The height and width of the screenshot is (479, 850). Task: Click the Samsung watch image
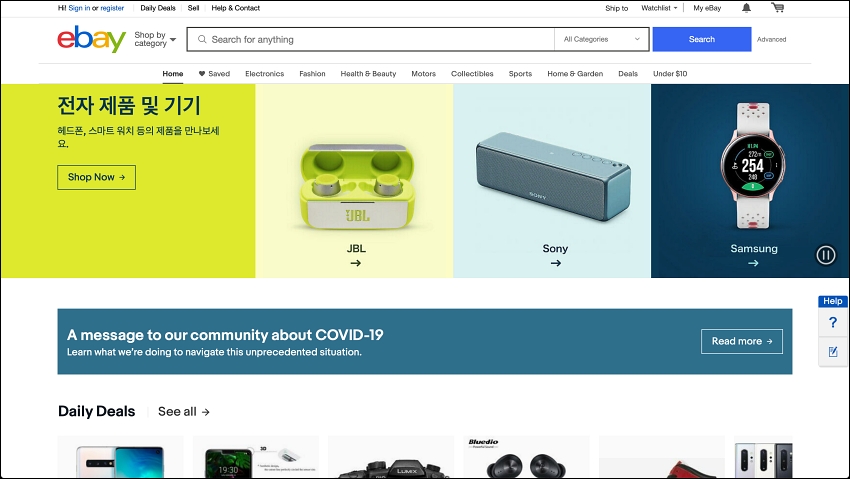pos(753,166)
